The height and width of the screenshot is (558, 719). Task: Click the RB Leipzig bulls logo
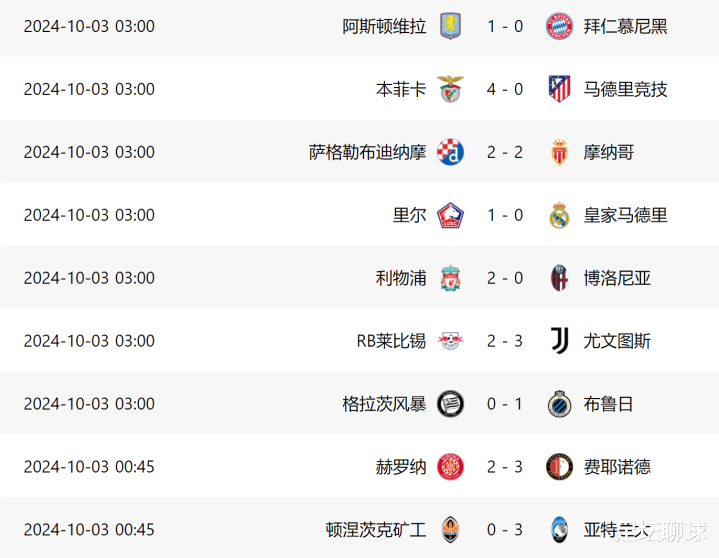pos(450,341)
